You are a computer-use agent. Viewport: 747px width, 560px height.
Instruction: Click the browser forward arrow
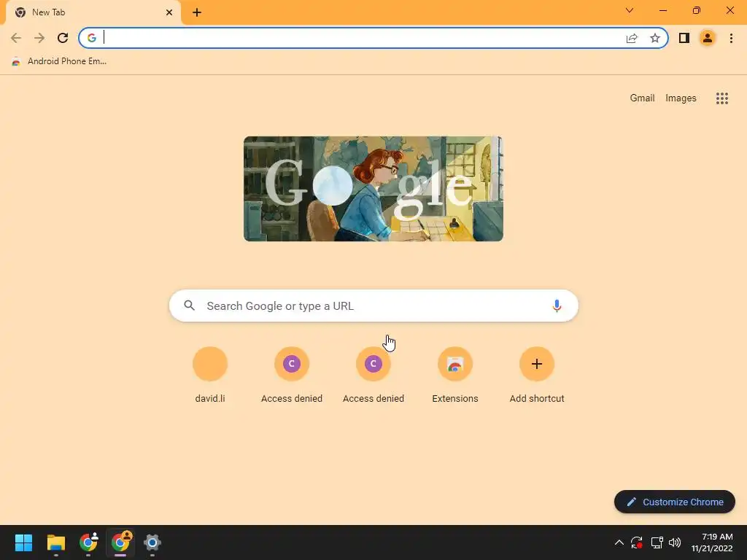[x=39, y=38]
